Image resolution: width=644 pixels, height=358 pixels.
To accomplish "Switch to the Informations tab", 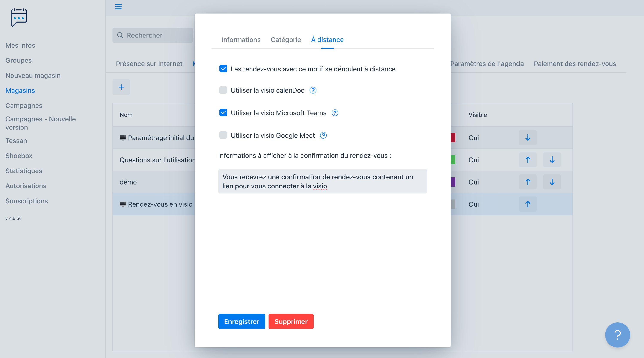I will (241, 39).
